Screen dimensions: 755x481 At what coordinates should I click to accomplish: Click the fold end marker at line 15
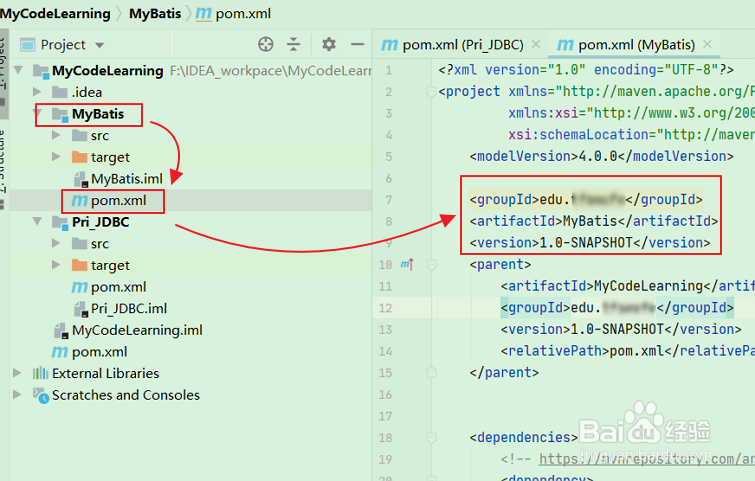coord(431,372)
